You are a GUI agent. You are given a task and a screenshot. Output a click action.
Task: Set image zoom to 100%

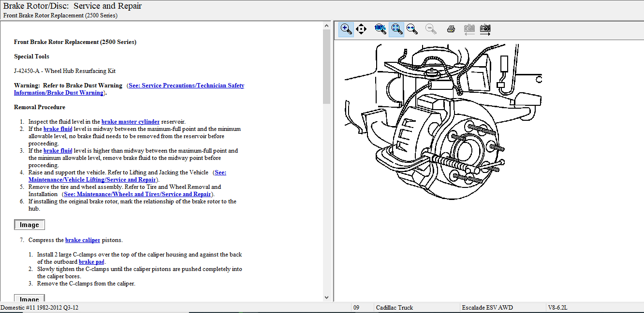(380, 29)
